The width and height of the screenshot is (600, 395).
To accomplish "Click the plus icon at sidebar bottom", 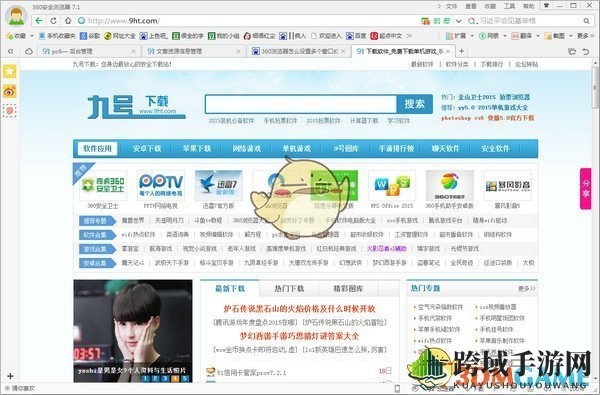I will pyautogui.click(x=10, y=376).
